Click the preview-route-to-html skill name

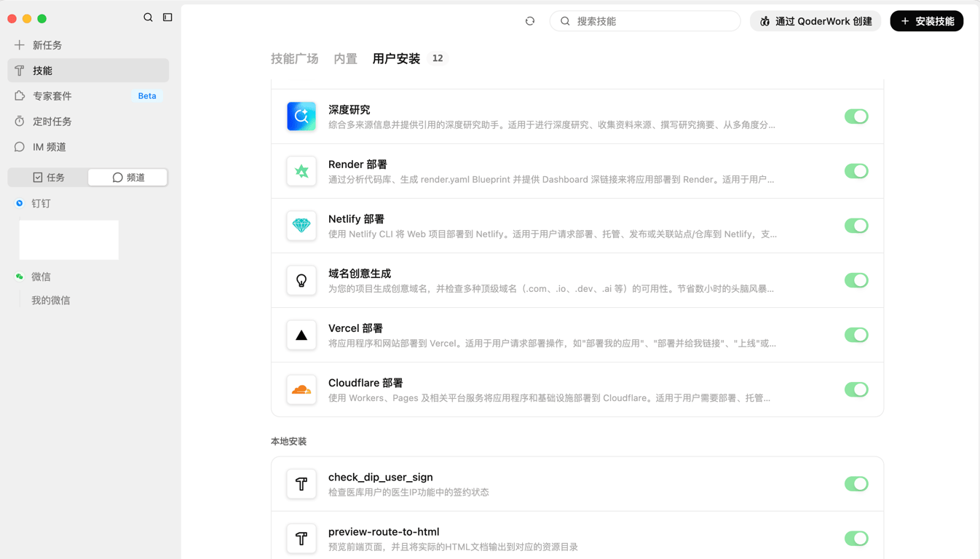[384, 532]
